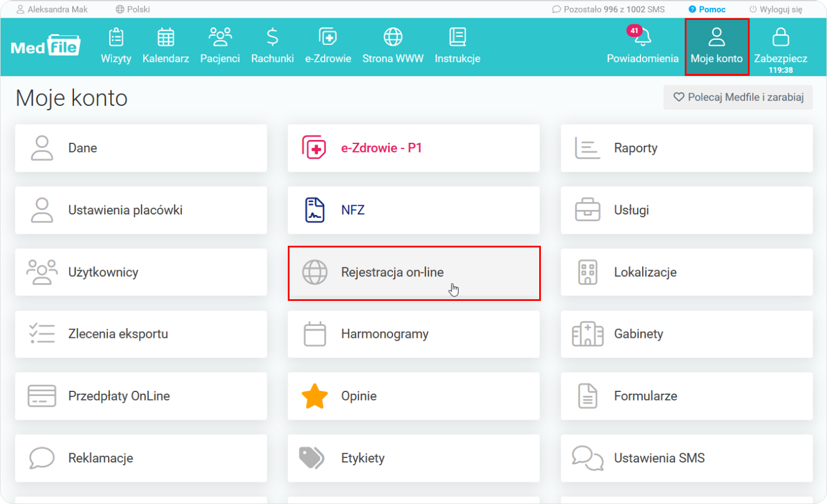
Task: Click the Zabezpiecz padlock icon
Action: coord(780,37)
